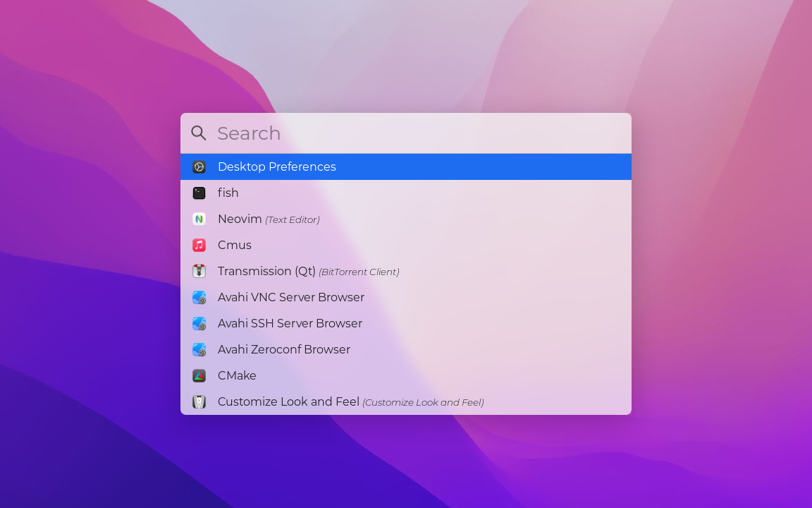The width and height of the screenshot is (812, 508).
Task: Click the CMake triangle icon
Action: [x=199, y=376]
